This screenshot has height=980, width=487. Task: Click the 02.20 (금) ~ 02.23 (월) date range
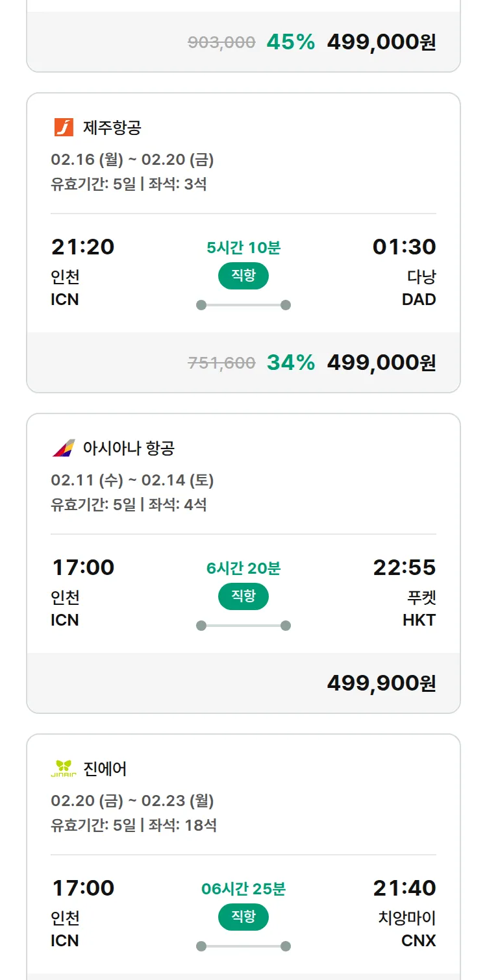132,801
